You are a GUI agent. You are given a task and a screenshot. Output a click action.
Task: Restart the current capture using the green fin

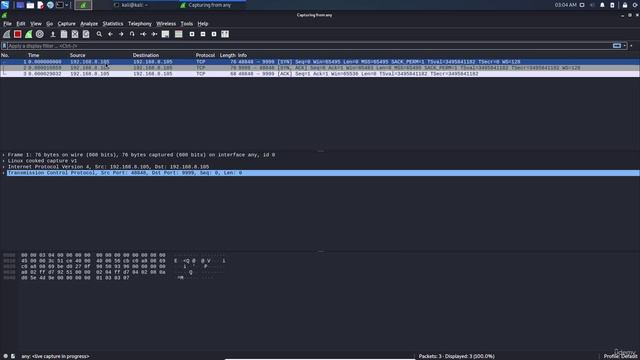(29, 34)
